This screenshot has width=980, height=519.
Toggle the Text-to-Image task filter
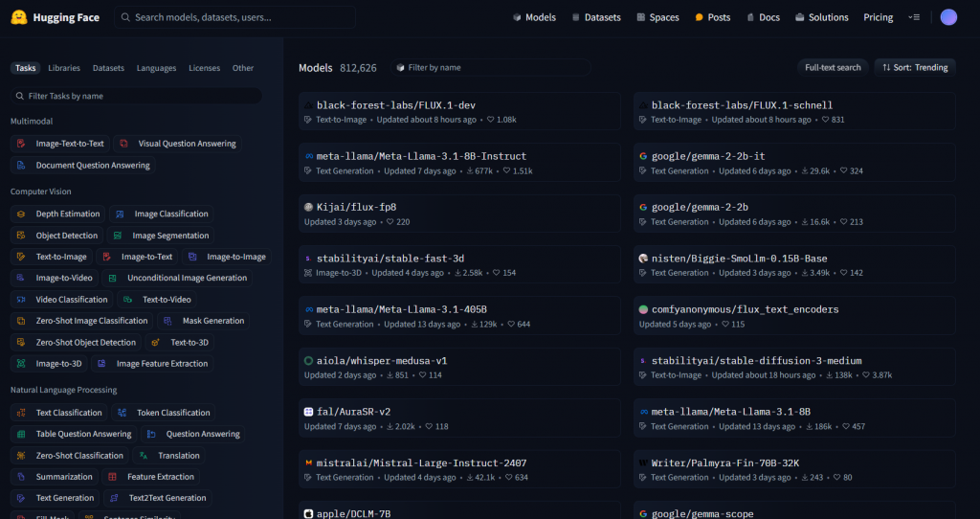click(x=52, y=257)
